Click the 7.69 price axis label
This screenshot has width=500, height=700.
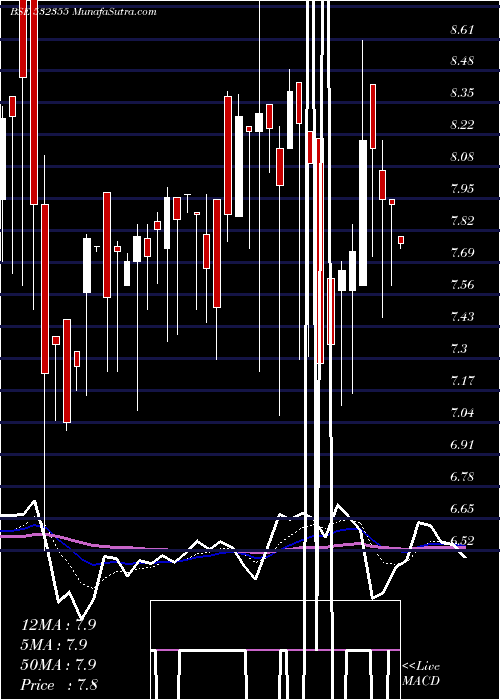click(462, 253)
